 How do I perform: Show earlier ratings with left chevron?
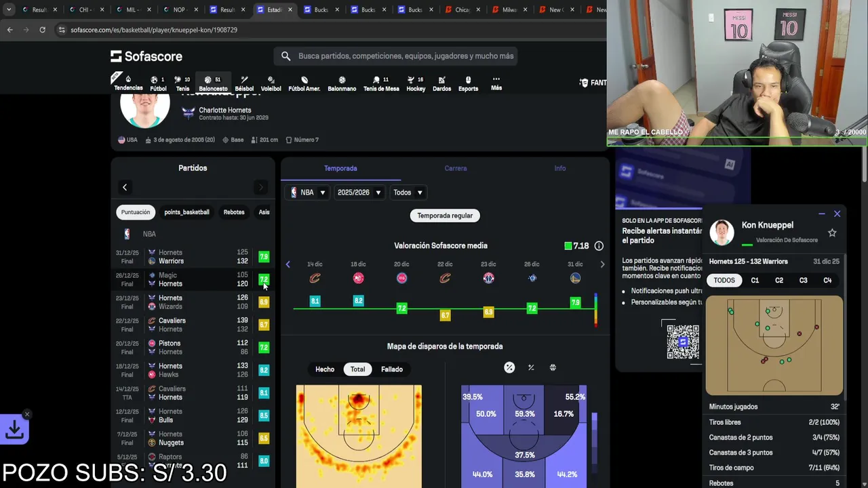pyautogui.click(x=288, y=264)
